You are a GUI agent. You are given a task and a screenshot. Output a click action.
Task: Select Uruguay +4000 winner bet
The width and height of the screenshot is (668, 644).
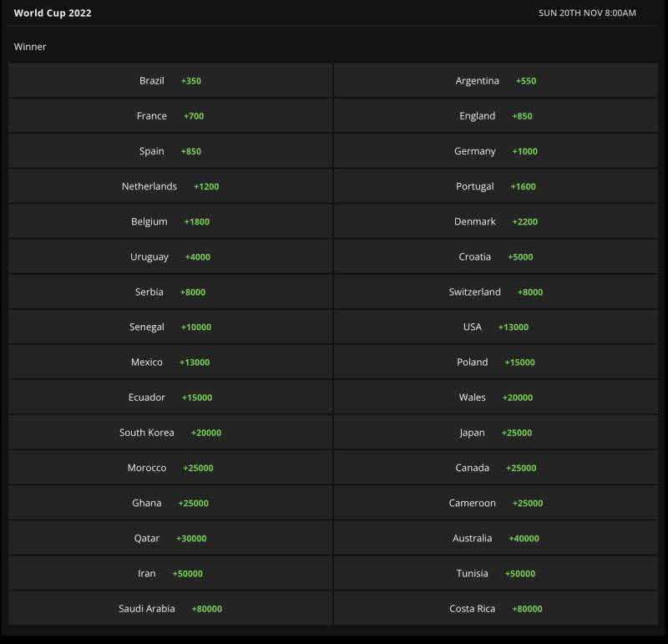pos(170,256)
